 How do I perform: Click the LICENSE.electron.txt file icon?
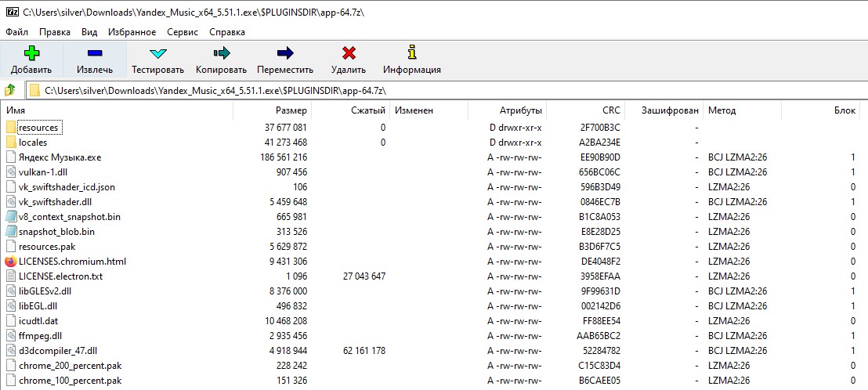11,276
